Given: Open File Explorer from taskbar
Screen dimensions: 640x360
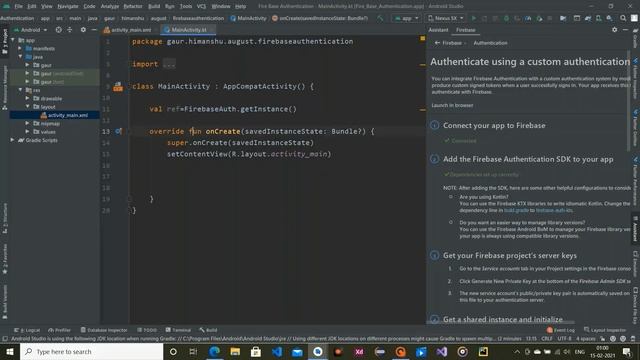Looking at the screenshot, I should 235,351.
